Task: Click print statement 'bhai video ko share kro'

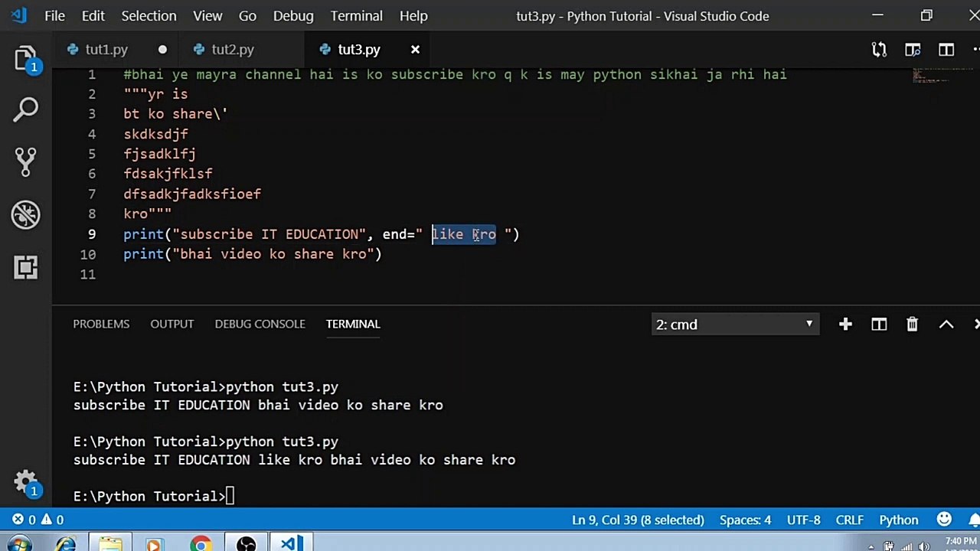Action: [253, 254]
